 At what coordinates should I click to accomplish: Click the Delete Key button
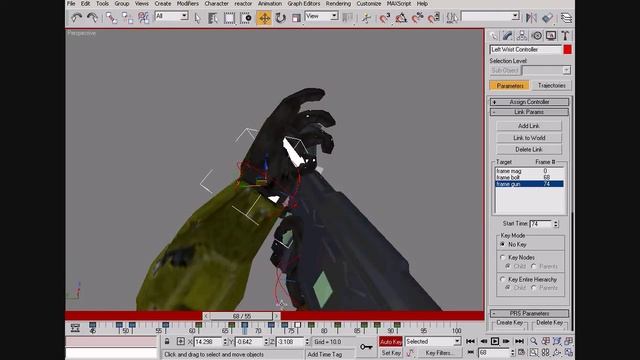click(549, 323)
